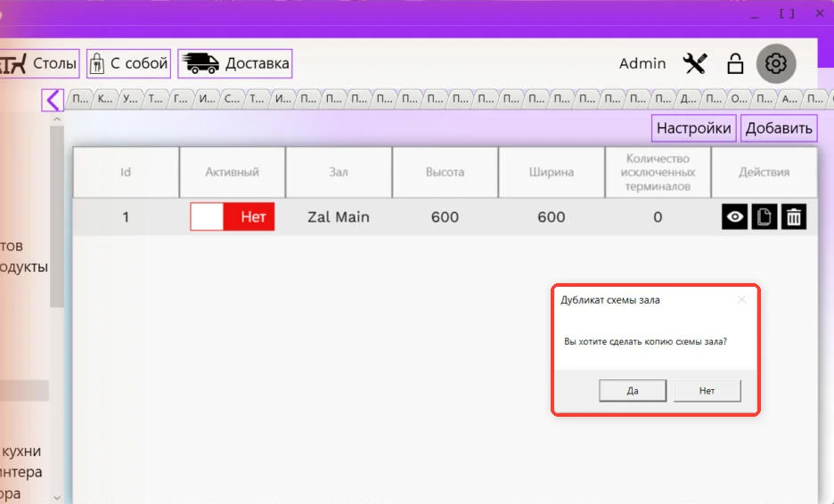This screenshot has height=504, width=834.
Task: Click the purple left-arrow back button
Action: click(x=53, y=100)
